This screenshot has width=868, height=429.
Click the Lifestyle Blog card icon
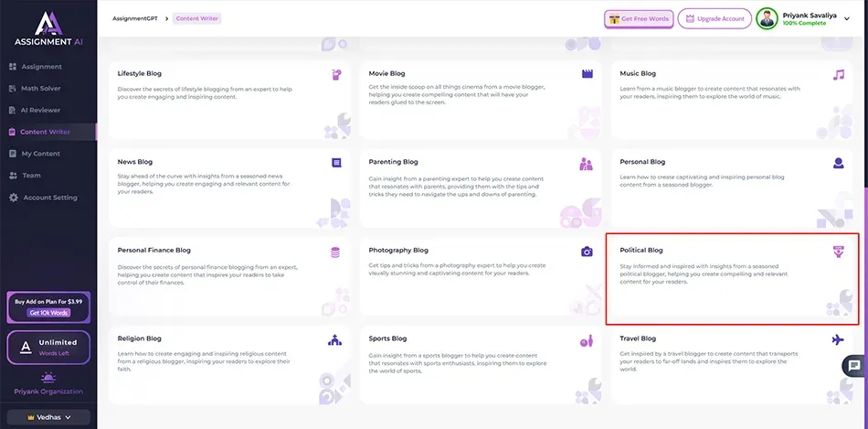point(336,74)
